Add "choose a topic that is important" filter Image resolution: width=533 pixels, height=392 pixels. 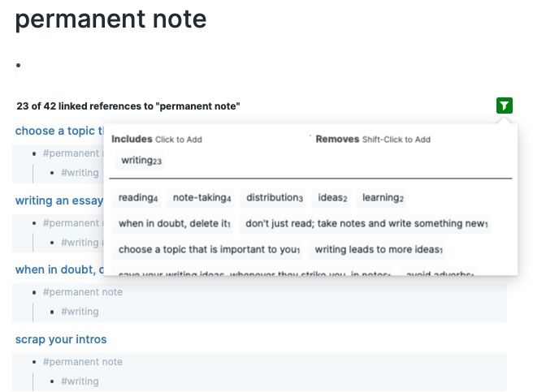tap(209, 250)
